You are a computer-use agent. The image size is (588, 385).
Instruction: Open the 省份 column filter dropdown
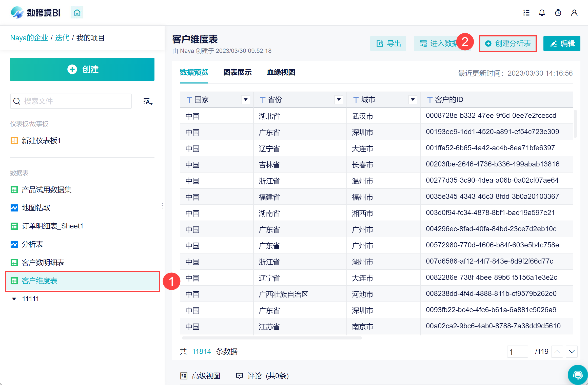[x=339, y=100]
